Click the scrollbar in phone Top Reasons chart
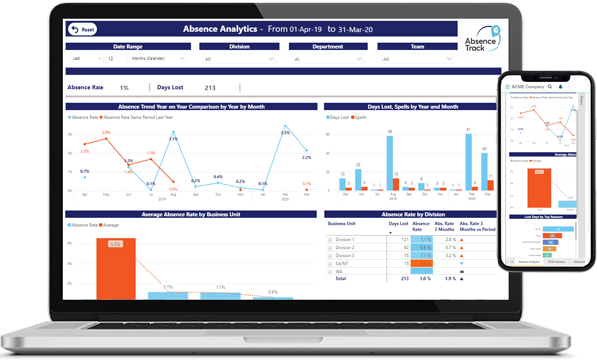Screen dimensions: 597x364 click(x=575, y=231)
